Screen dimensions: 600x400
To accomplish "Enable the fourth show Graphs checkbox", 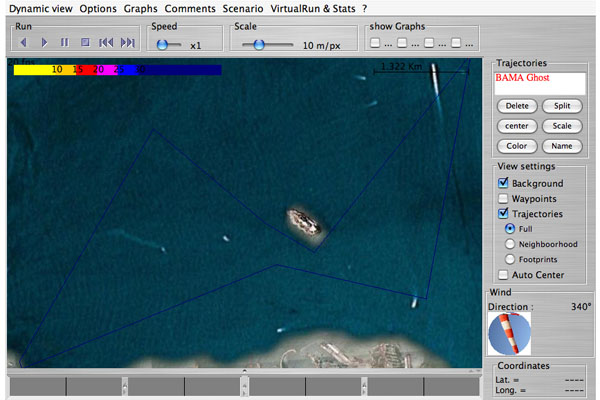I will (456, 43).
